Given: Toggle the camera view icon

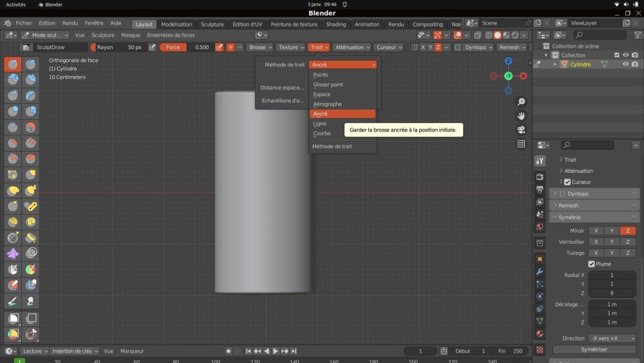Looking at the screenshot, I should point(521,130).
